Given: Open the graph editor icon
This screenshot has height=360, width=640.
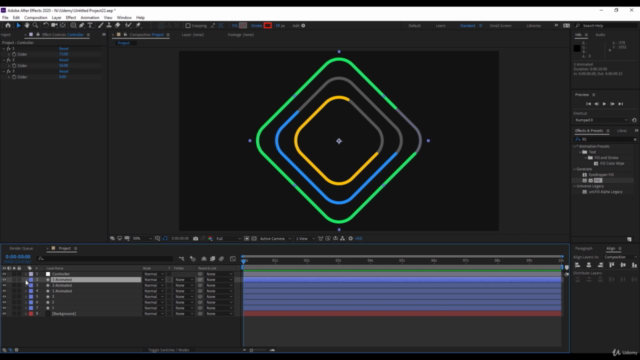Looking at the screenshot, I should pyautogui.click(x=233, y=258).
